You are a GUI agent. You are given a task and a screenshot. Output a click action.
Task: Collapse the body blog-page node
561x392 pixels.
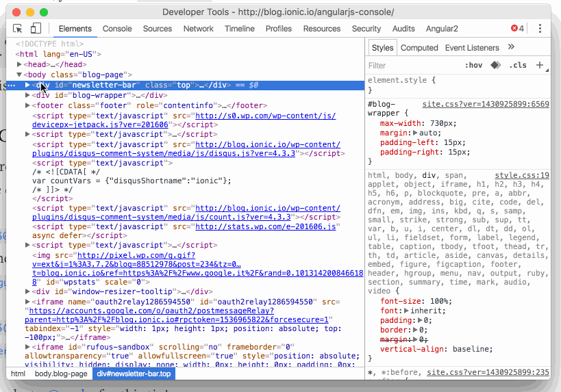tap(21, 75)
